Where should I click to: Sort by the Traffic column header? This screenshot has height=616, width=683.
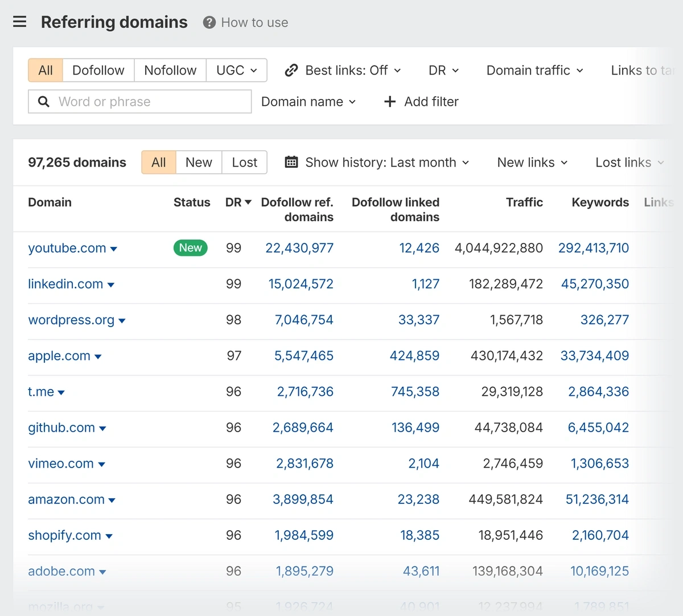[x=524, y=202]
